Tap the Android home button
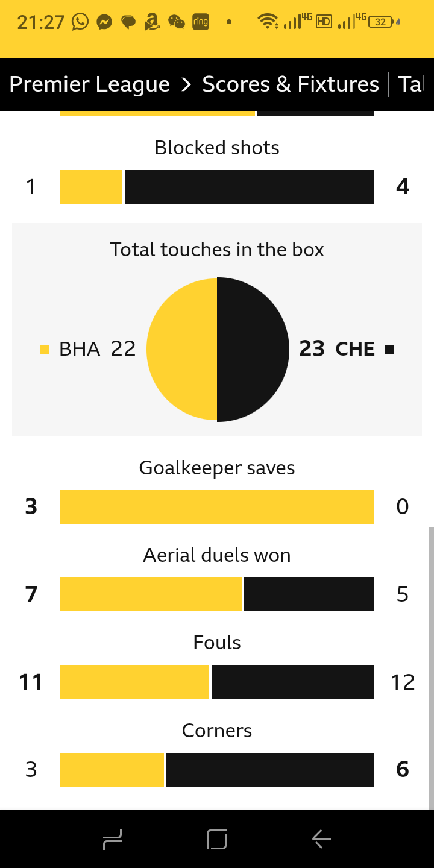 point(216,839)
